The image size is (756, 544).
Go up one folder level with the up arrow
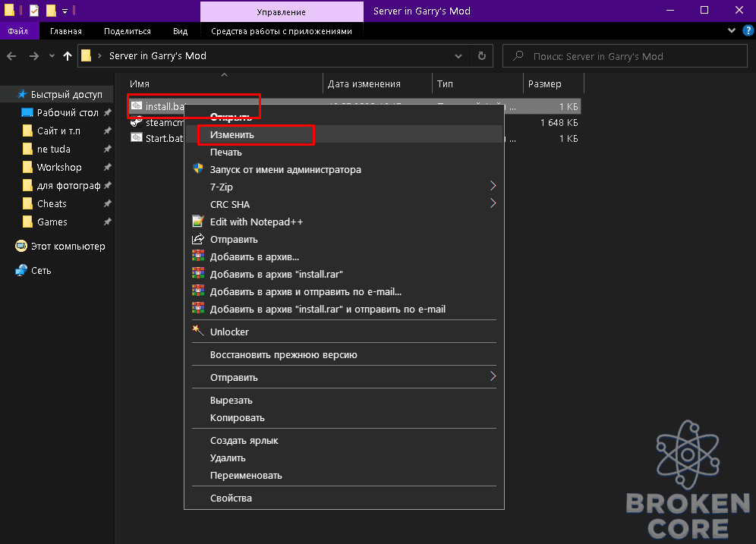(x=68, y=56)
